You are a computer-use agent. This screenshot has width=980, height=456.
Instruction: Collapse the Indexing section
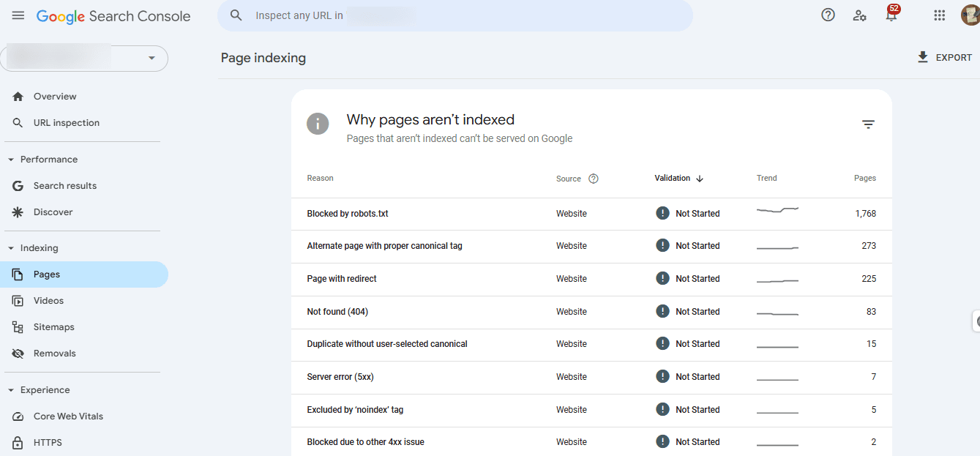point(9,247)
